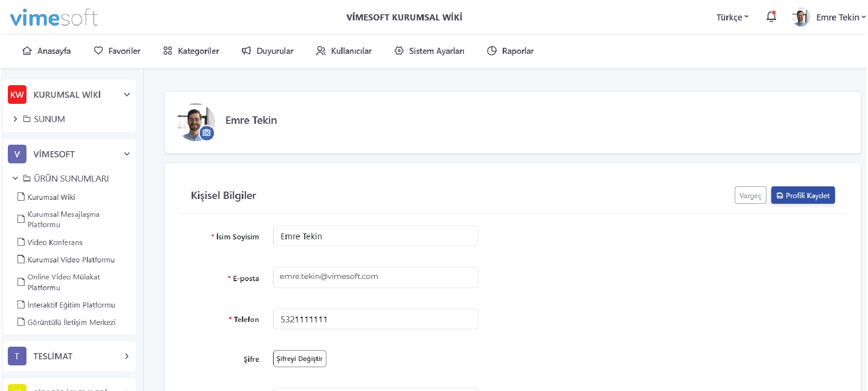Open Favoriler menu item
Viewport: 868px width, 391px height.
tap(117, 51)
